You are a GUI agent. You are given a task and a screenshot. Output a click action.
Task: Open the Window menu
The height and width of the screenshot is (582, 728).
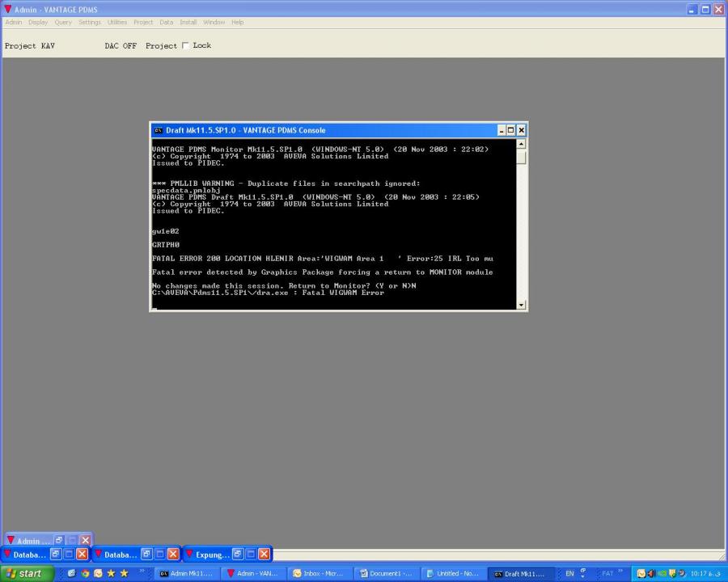pos(214,23)
